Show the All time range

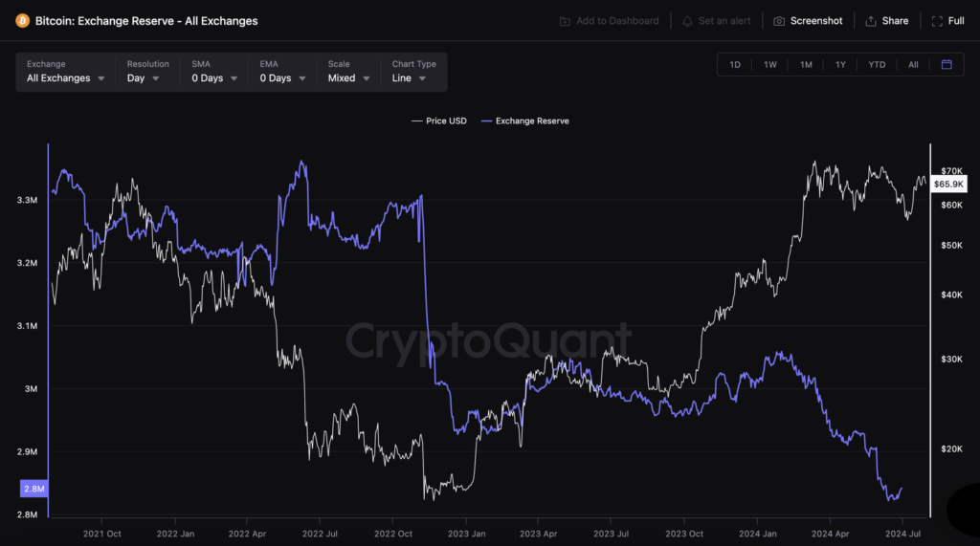pyautogui.click(x=913, y=64)
